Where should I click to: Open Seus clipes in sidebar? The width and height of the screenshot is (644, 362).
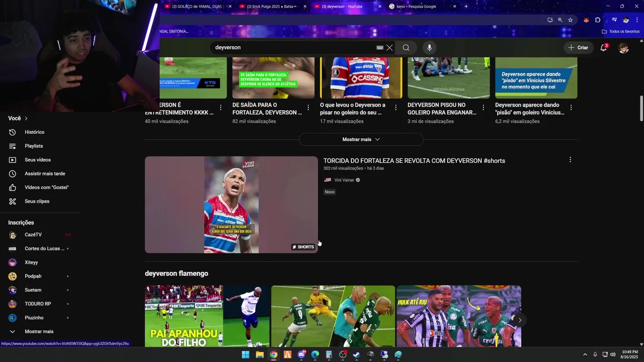37,201
